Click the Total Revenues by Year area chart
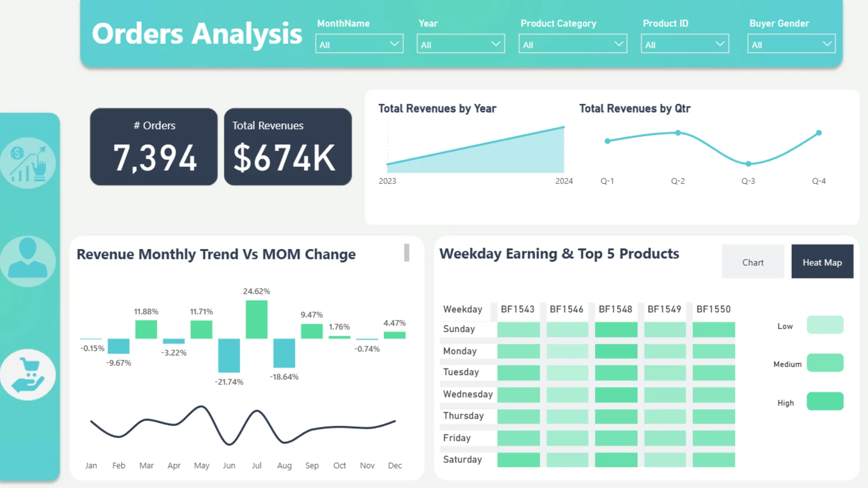The image size is (868, 488). [476, 150]
